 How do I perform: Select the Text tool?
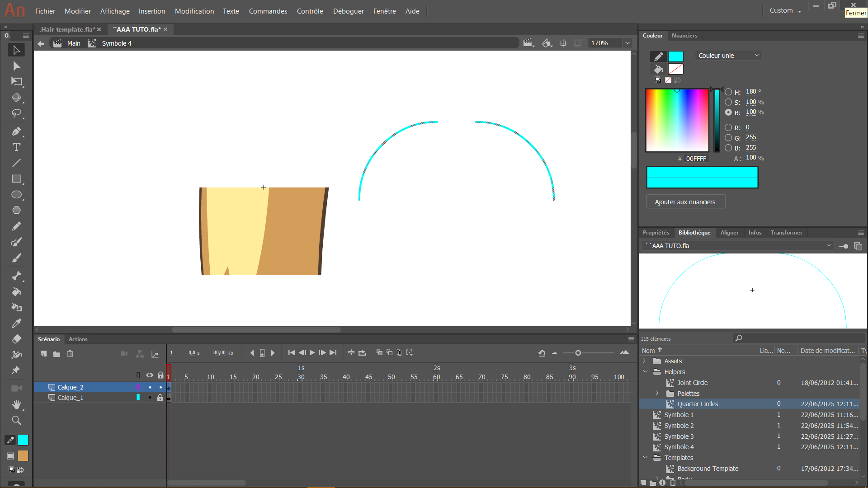pos(16,147)
